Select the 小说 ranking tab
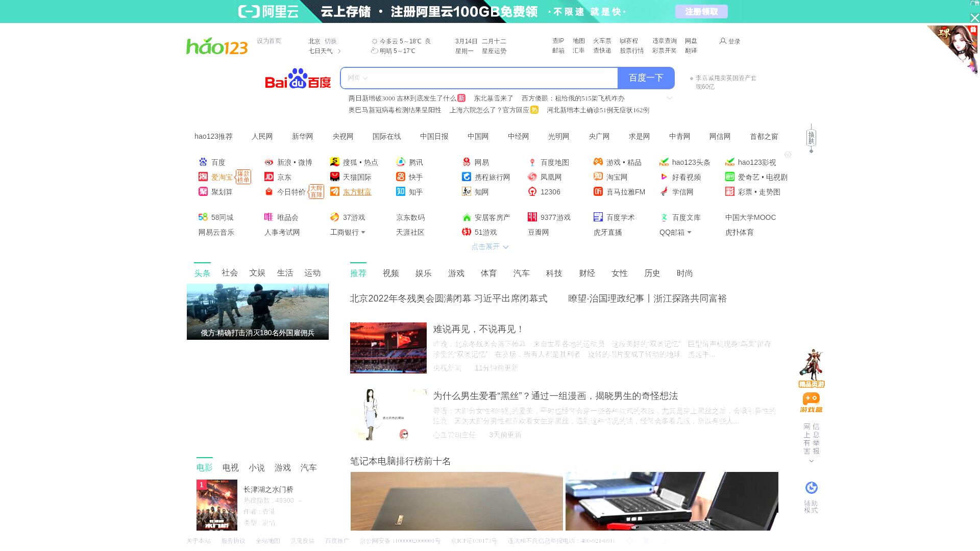 [257, 468]
